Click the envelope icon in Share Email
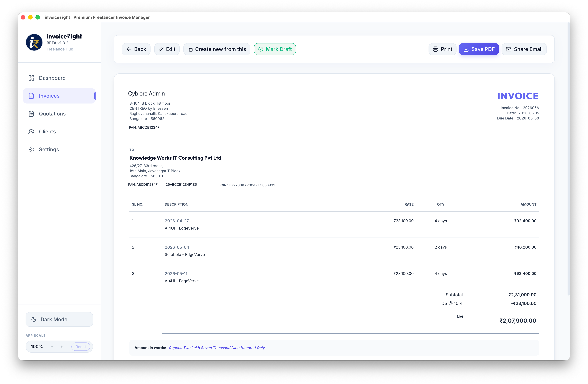The image size is (588, 384). click(508, 49)
